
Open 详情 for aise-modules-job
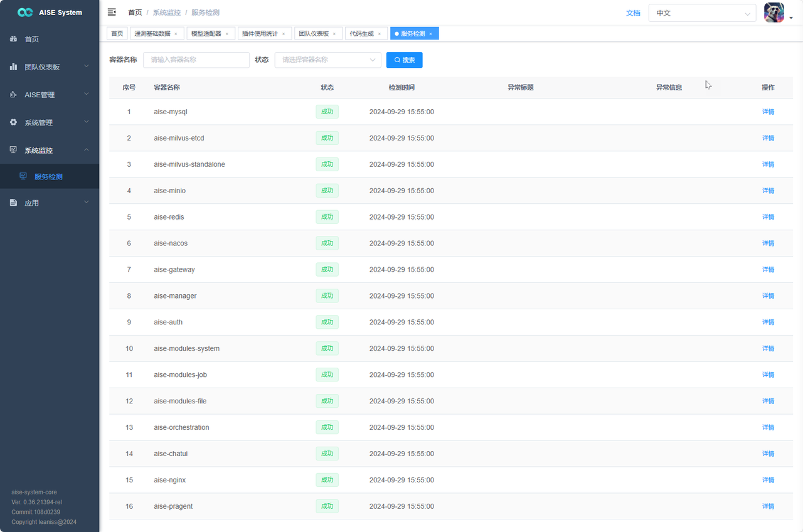(768, 375)
